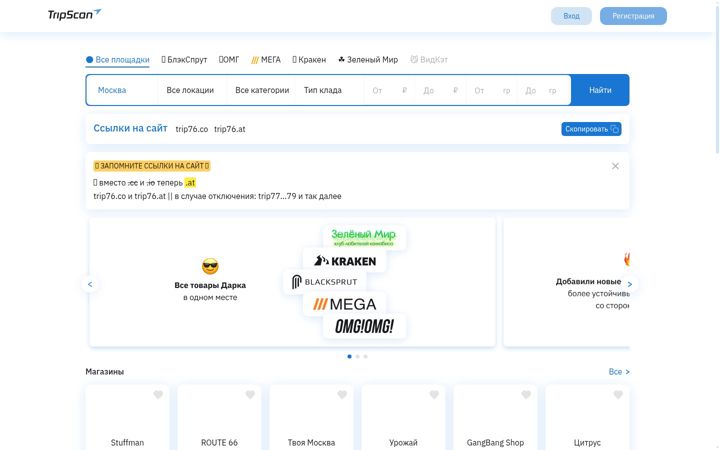Click the Магазины section heading

point(105,371)
